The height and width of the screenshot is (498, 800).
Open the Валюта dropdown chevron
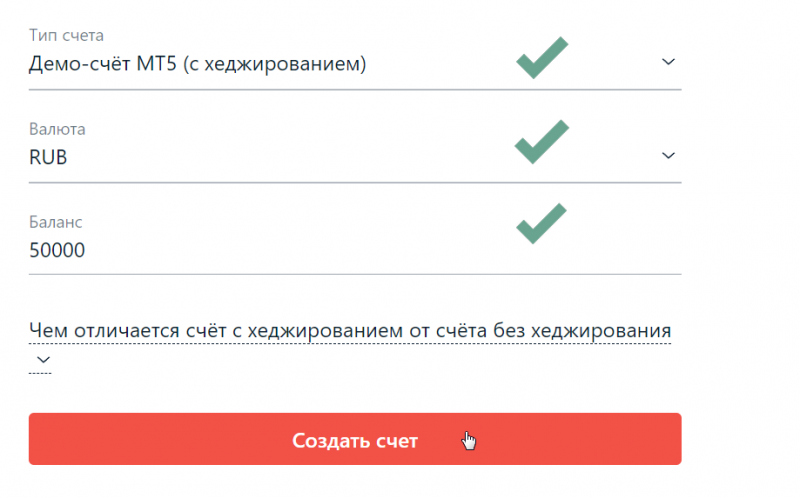pyautogui.click(x=669, y=155)
